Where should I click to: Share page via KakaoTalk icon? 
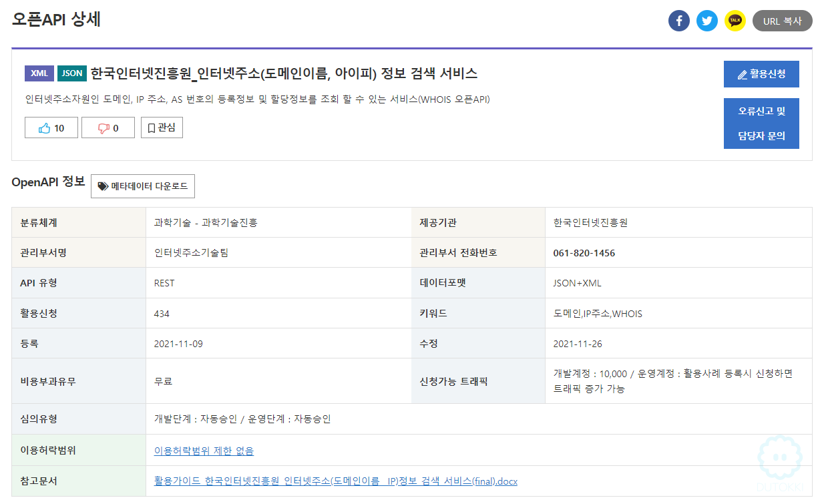click(735, 21)
